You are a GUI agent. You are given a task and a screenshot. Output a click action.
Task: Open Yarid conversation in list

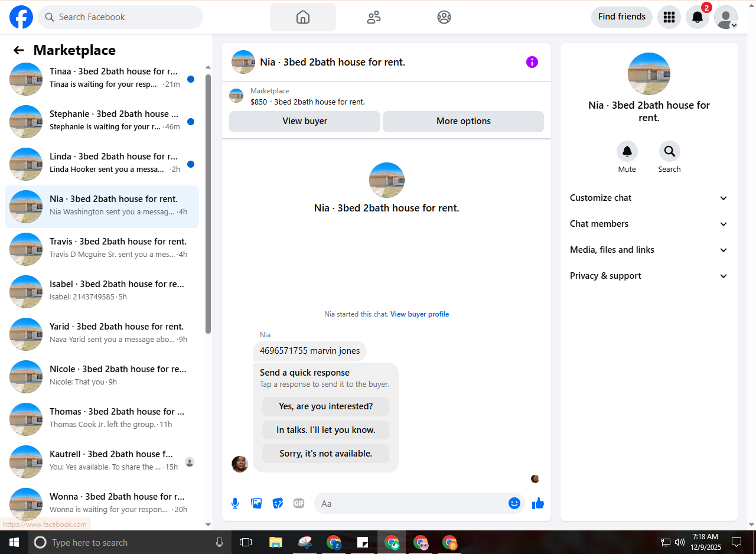[x=102, y=334]
